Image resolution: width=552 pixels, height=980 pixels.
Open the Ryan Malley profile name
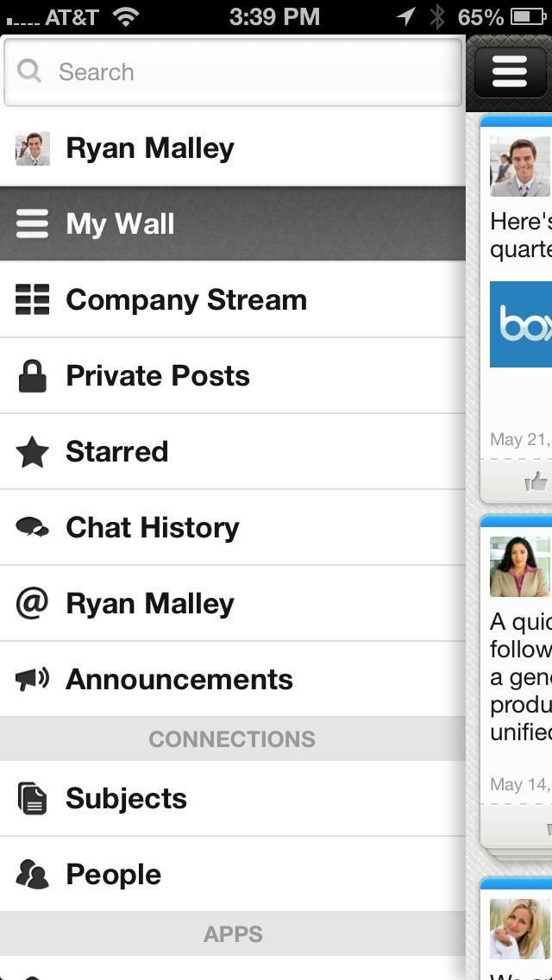tap(150, 148)
